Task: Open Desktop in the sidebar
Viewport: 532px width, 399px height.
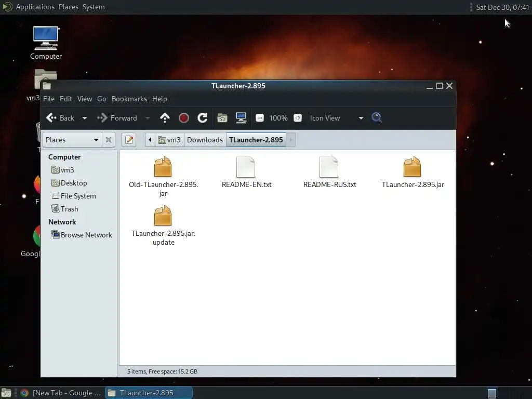Action: pos(69,183)
